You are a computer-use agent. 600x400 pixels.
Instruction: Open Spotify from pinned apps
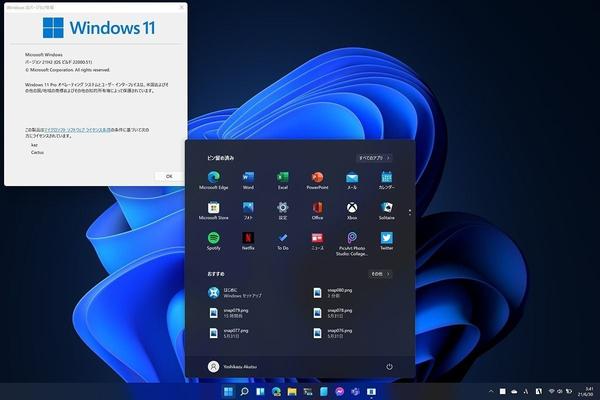[x=213, y=241]
